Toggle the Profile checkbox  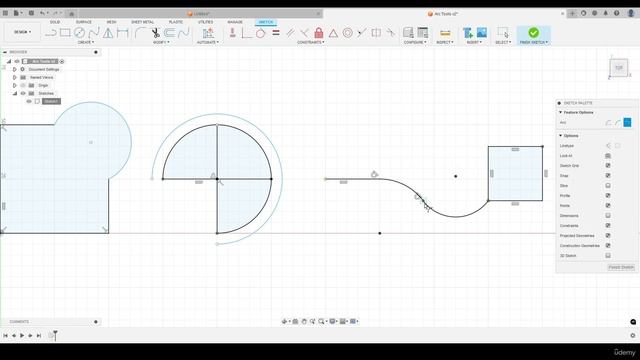608,196
